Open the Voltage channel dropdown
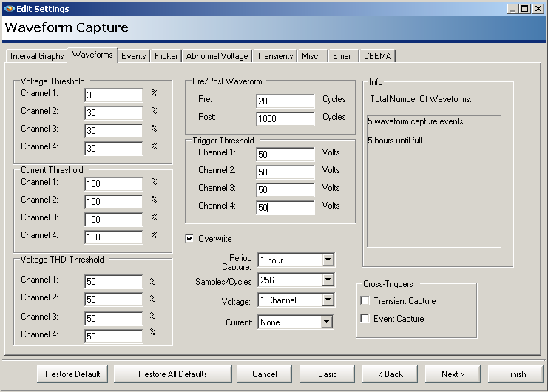Image resolution: width=548 pixels, height=392 pixels. (x=296, y=300)
